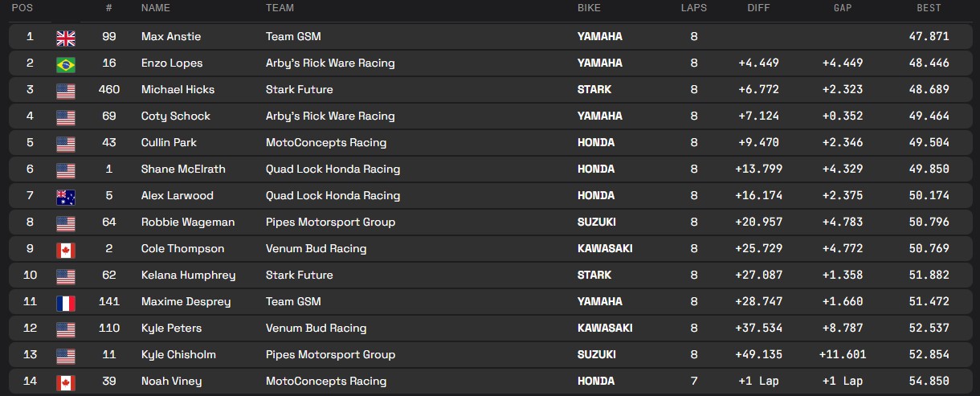The width and height of the screenshot is (980, 396).
Task: Click the British flag beside Max Anstie
Action: tap(66, 37)
